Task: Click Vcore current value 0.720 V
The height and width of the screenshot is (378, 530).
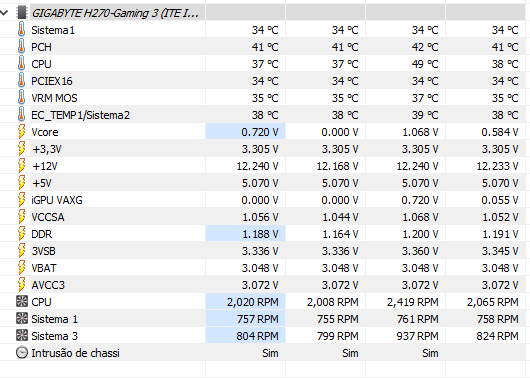Action: point(260,132)
